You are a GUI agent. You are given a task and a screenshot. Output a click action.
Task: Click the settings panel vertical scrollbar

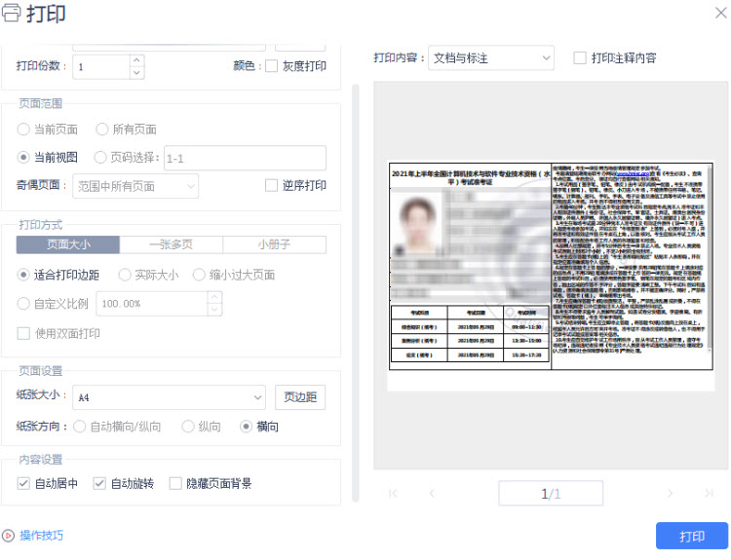point(355,292)
